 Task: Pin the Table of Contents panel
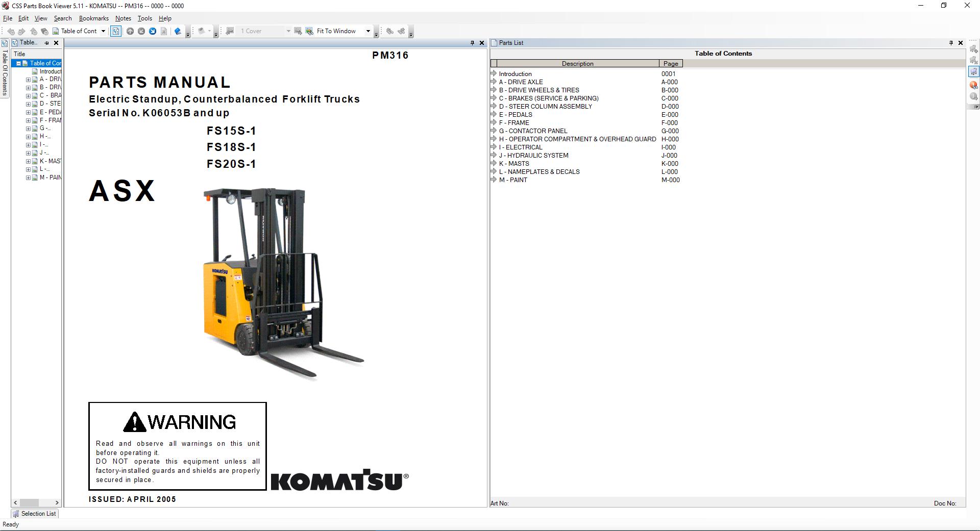pos(46,43)
